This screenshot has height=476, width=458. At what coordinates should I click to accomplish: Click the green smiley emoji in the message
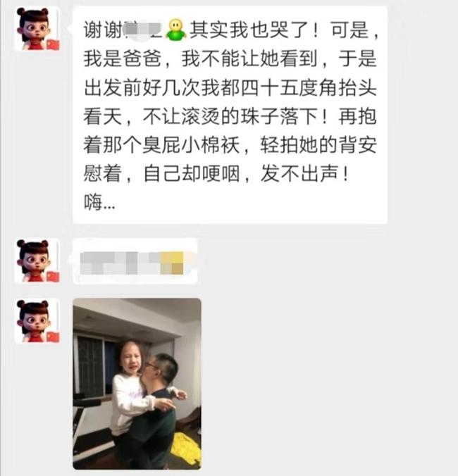coord(176,30)
